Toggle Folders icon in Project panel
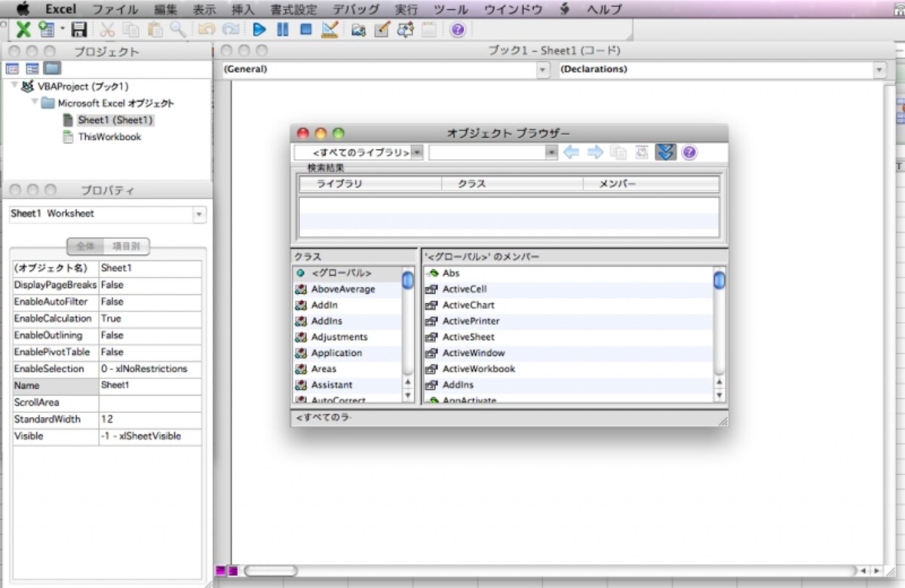 [52, 69]
